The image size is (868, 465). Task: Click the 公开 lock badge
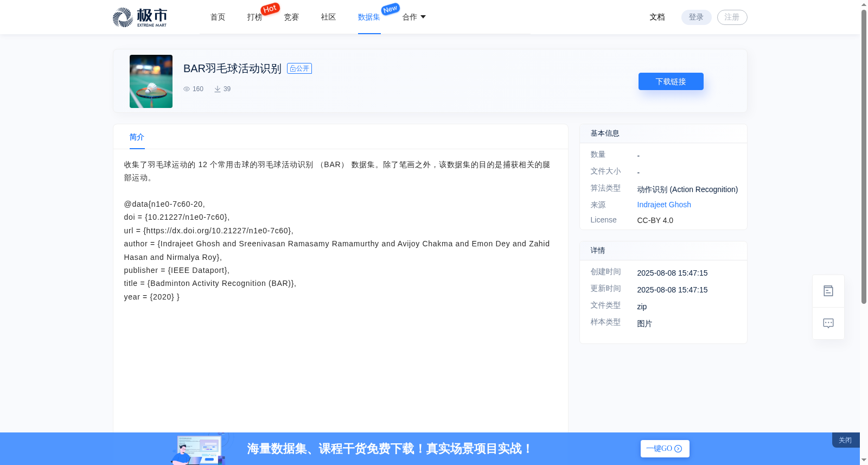pos(299,68)
